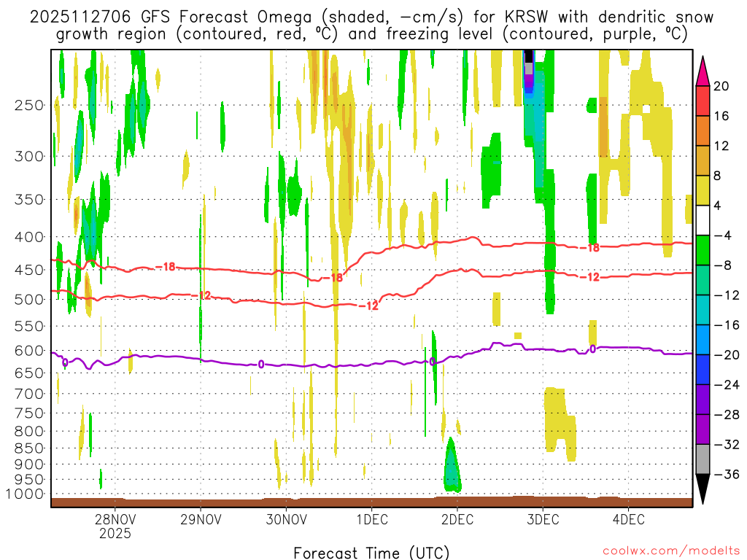Click the 29NOV date axis label
This screenshot has height=560, width=747.
point(201,519)
